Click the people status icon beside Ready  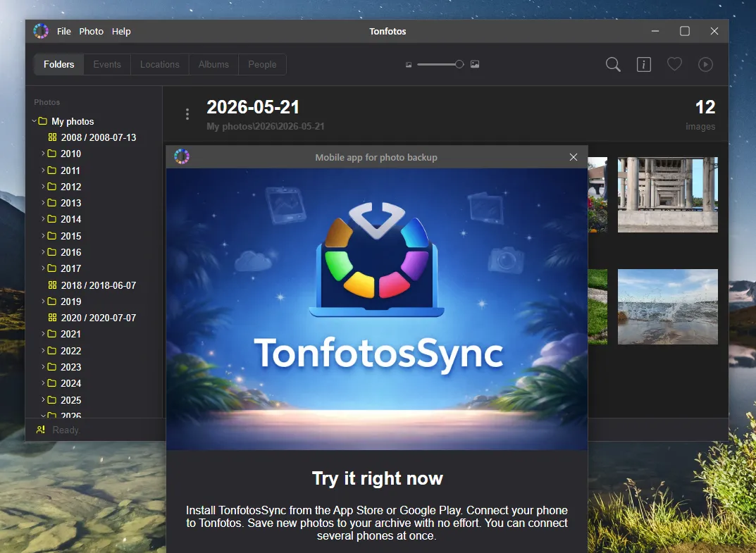(x=40, y=430)
